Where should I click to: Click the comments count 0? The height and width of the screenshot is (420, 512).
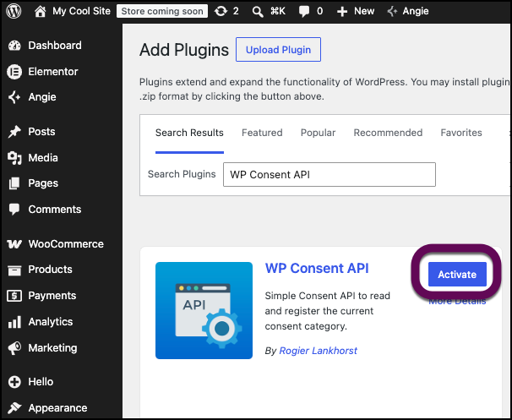click(319, 12)
